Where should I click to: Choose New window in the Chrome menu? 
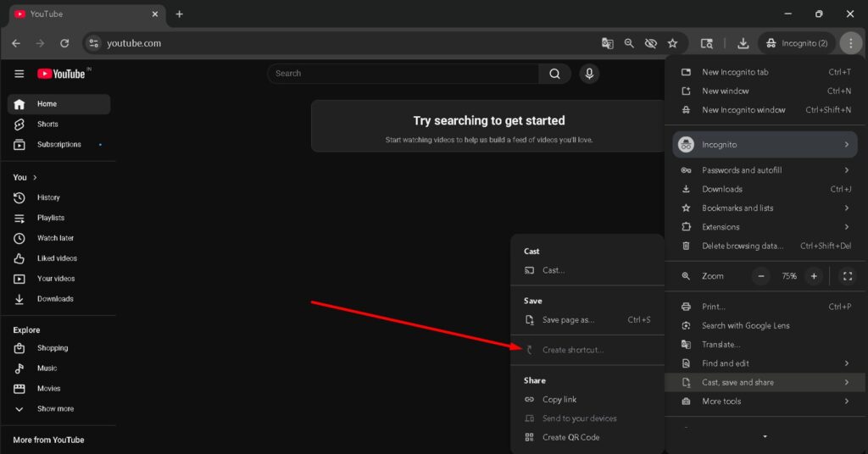click(765, 91)
